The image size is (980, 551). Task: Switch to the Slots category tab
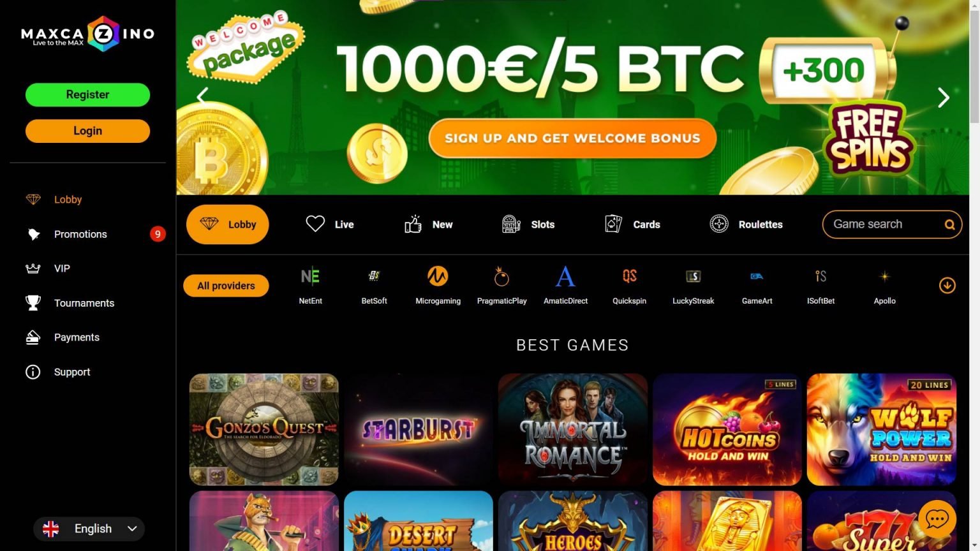click(528, 224)
